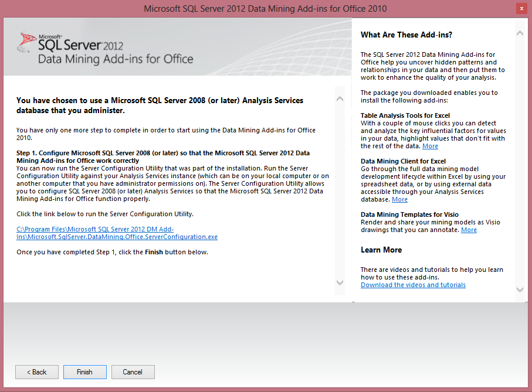Click left pane scroll down arrow
Viewport: 532px width, 392px height.
340,282
